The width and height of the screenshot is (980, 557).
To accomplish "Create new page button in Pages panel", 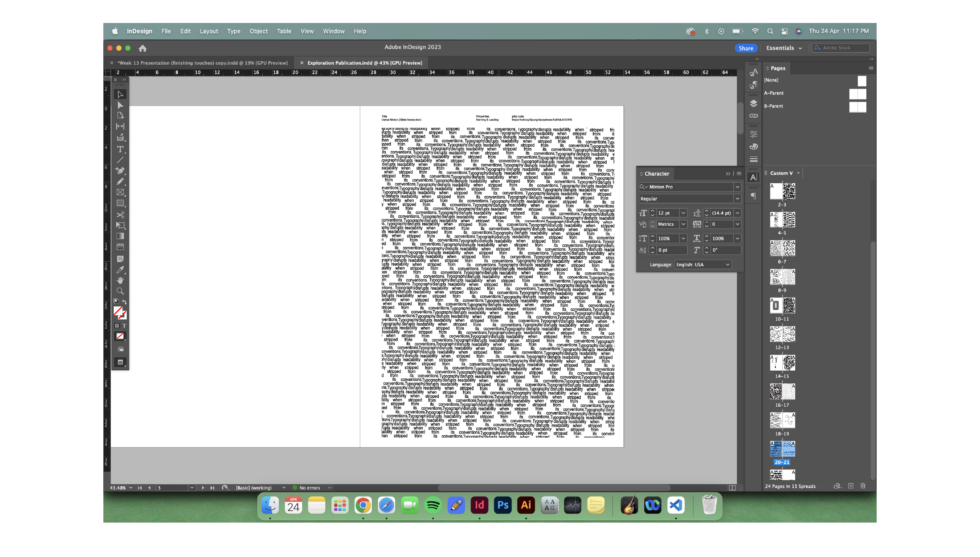I will (x=851, y=486).
